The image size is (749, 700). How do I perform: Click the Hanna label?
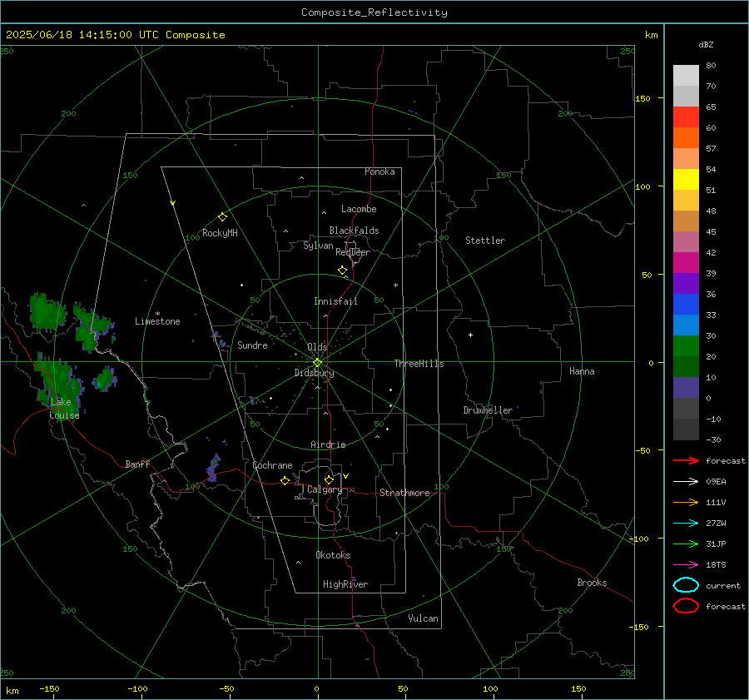point(582,371)
